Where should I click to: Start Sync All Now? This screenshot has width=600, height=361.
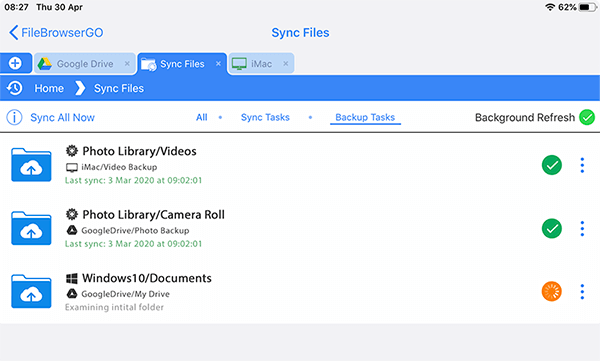[x=62, y=118]
